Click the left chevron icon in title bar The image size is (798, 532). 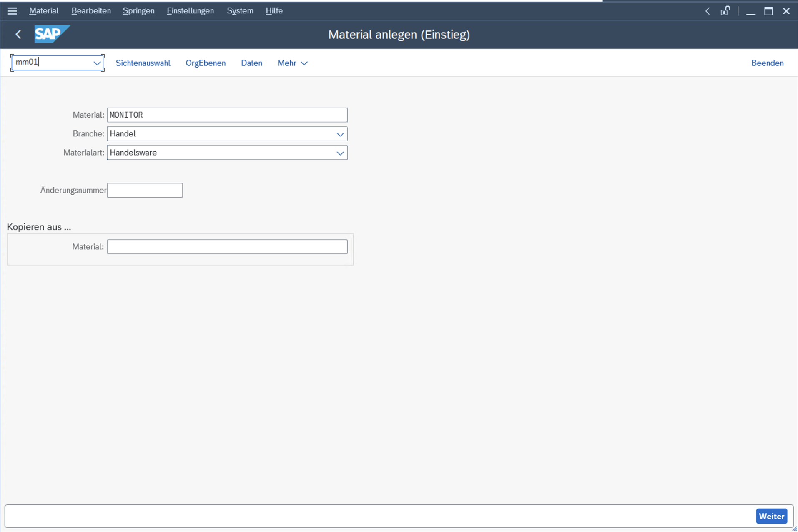click(x=708, y=11)
